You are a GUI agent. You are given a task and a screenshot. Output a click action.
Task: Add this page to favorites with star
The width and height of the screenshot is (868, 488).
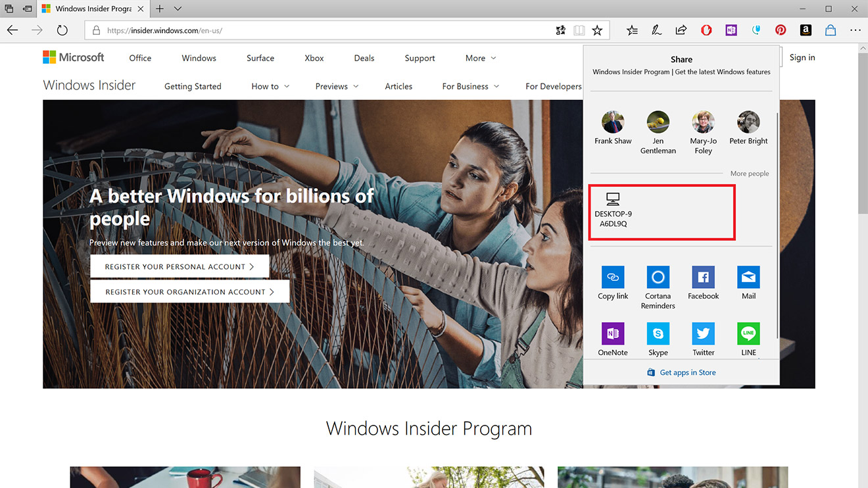(x=597, y=30)
